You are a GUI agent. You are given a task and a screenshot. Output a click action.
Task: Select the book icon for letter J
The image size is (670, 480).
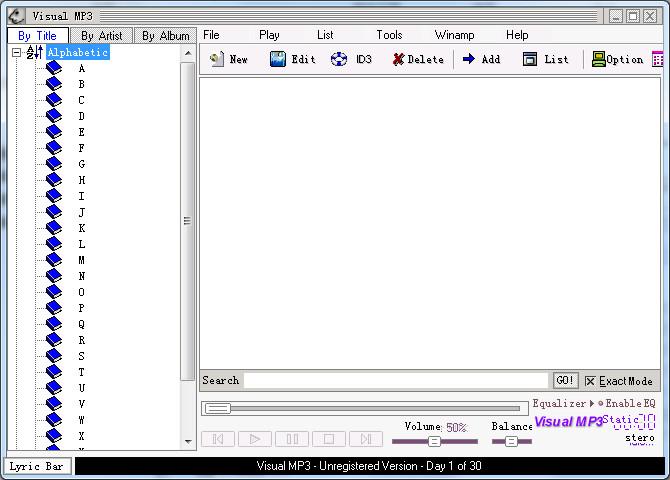[54, 212]
